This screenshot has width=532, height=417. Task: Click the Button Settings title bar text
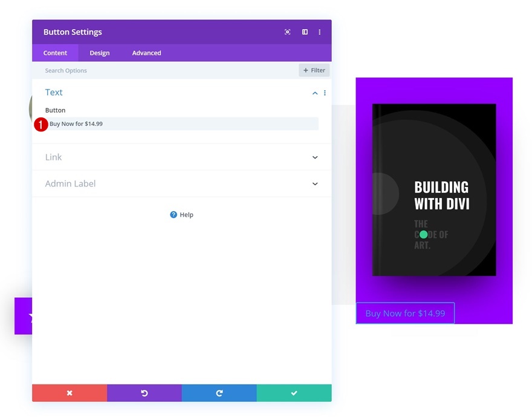[73, 32]
